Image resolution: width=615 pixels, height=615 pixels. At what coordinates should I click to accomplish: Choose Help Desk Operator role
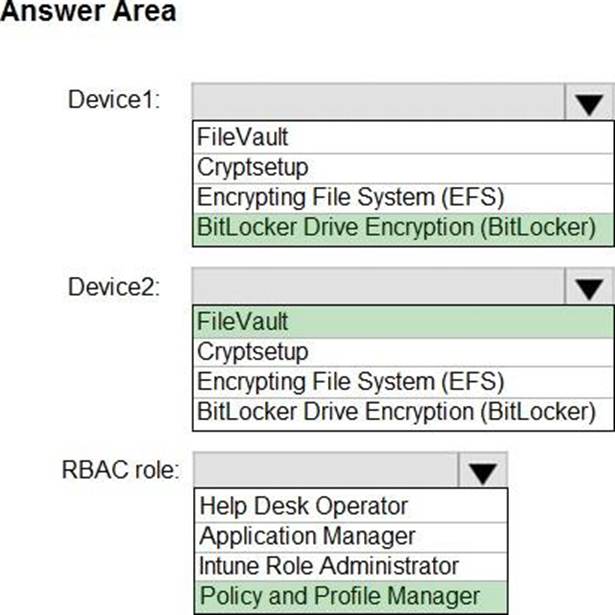(351, 506)
